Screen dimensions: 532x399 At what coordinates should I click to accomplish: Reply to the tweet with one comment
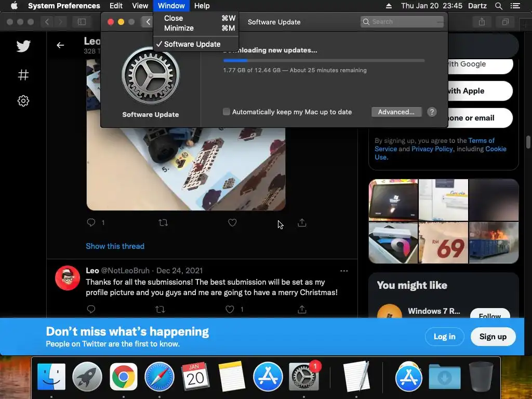[x=91, y=222]
